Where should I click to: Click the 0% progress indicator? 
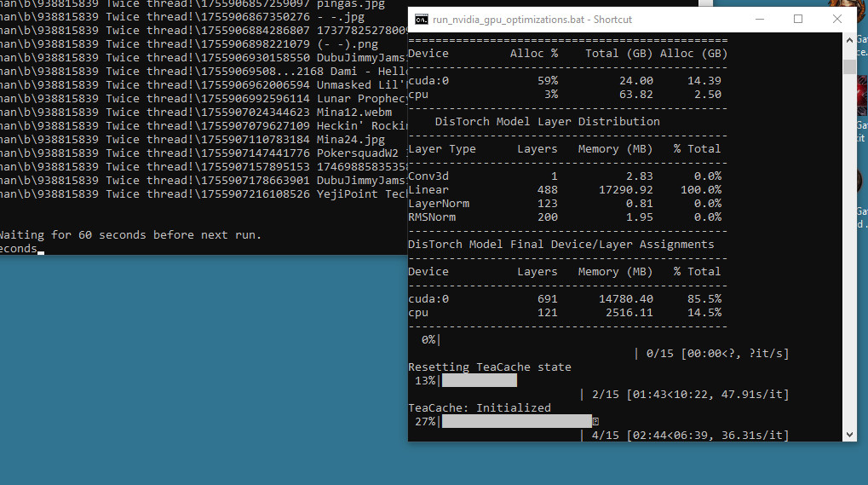point(431,339)
